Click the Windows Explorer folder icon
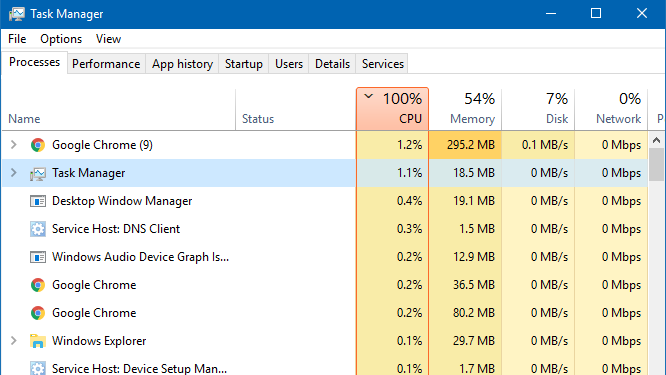Screen dimensions: 666x375 [38, 341]
